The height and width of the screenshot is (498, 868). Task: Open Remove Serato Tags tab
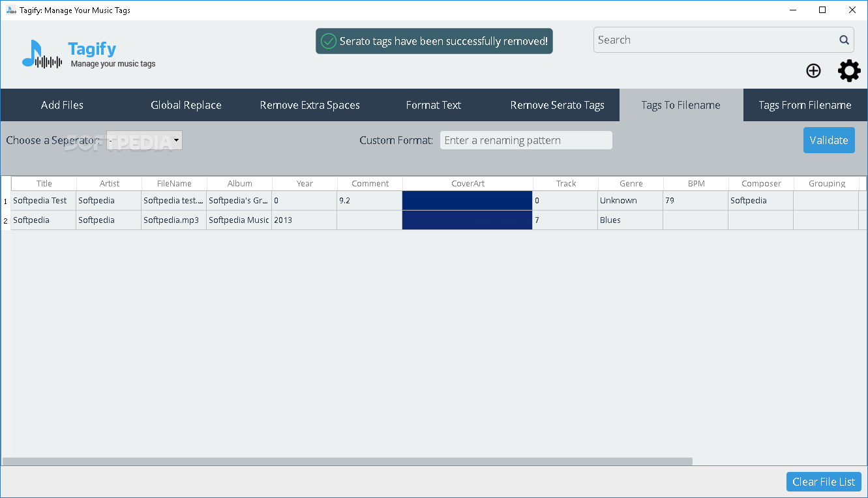558,105
